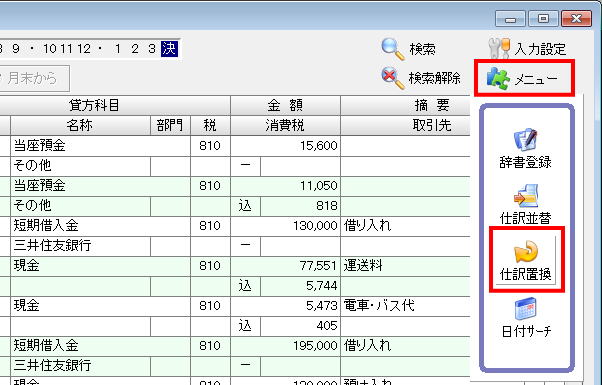Click 現金 in the 77,551 row
The width and height of the screenshot is (602, 385).
pyautogui.click(x=26, y=266)
